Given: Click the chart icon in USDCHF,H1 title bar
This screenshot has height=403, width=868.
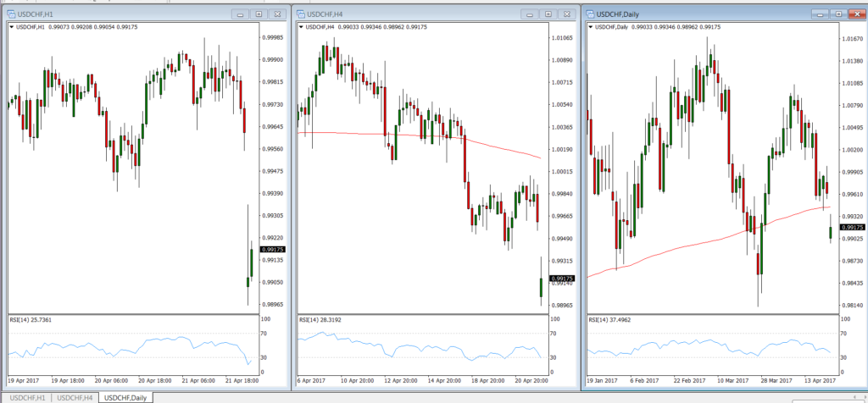Looking at the screenshot, I should coord(10,14).
